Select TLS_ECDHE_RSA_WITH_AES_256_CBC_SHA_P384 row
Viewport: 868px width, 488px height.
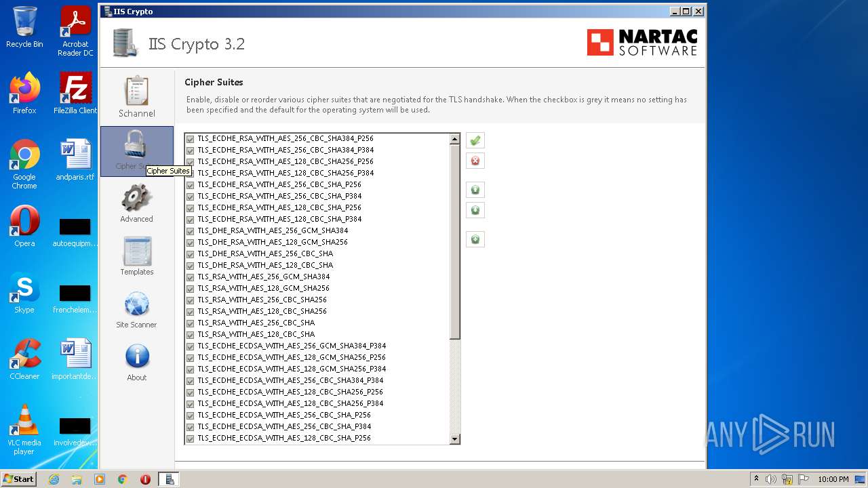click(317, 196)
